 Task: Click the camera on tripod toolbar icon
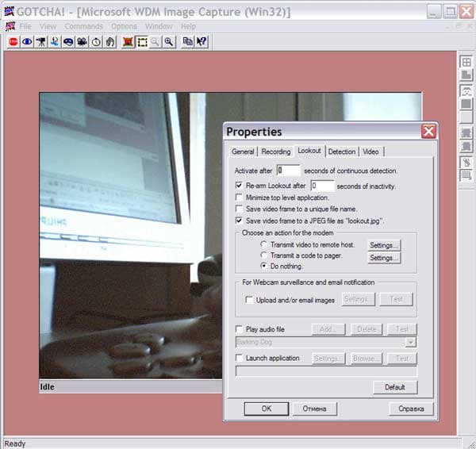pos(41,41)
